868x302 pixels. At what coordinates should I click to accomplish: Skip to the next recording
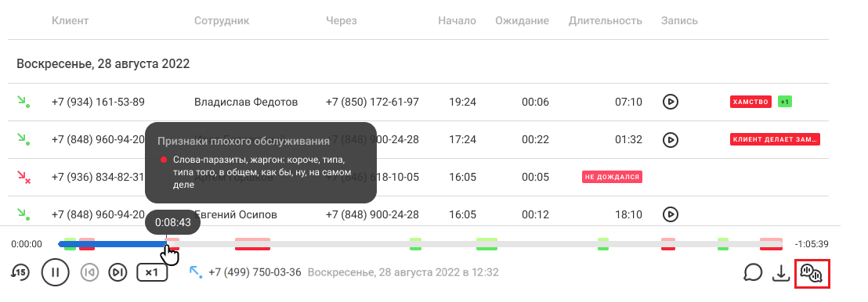pyautogui.click(x=118, y=272)
